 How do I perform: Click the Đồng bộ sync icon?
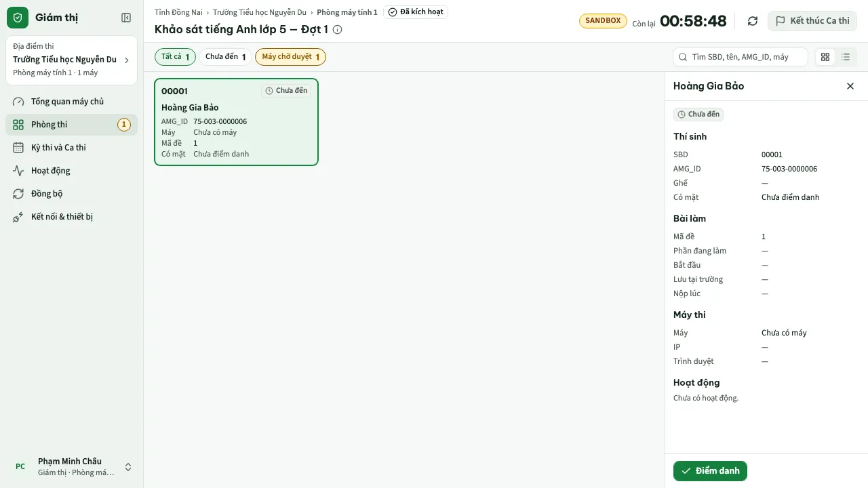pos(18,194)
